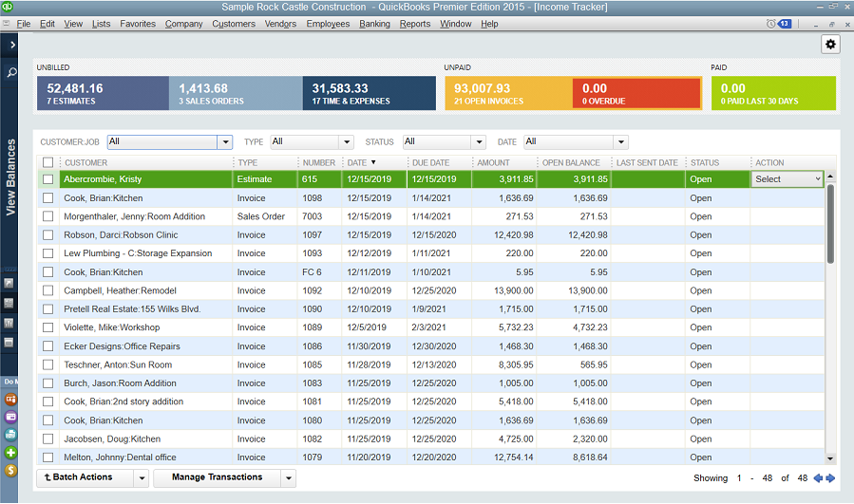Click the search magnifier in icon bar

click(11, 72)
